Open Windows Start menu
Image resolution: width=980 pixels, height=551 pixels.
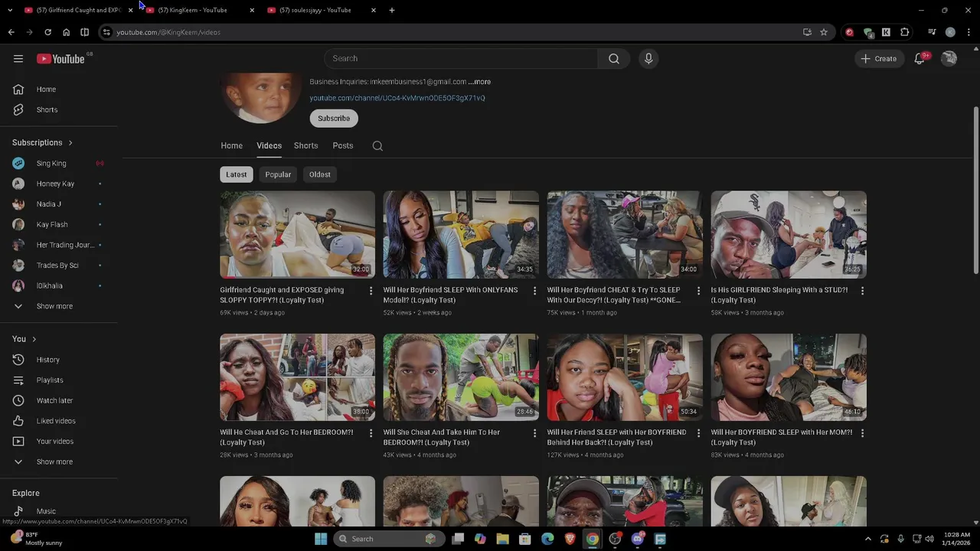click(321, 539)
